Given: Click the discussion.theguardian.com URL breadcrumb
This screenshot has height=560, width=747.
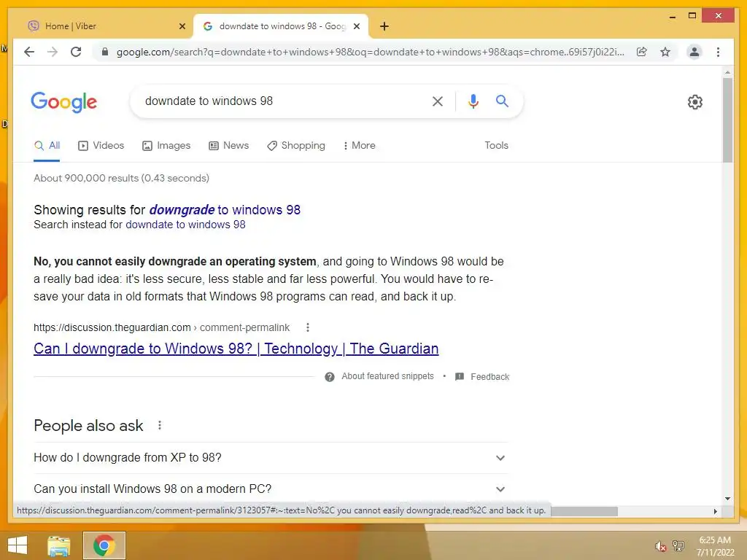Looking at the screenshot, I should tap(161, 327).
